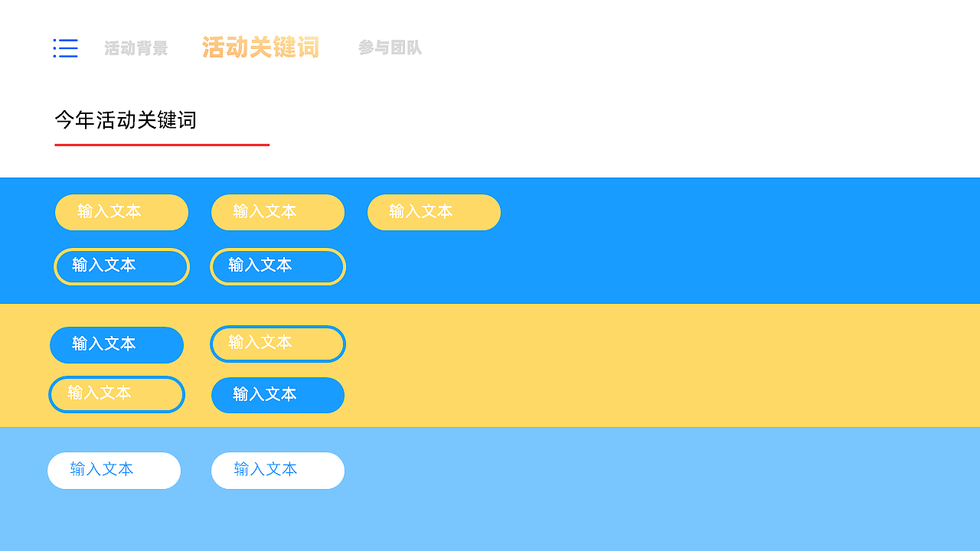Select the 参与团队 navigation item
The image size is (980, 551).
point(390,47)
